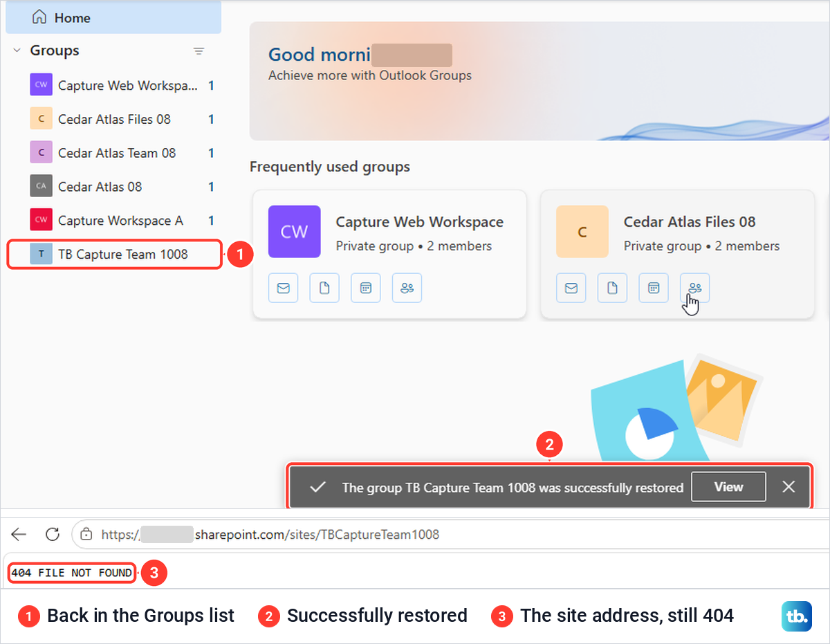The image size is (830, 644).
Task: Click the CA icon beside Cedar Atlas 08
Action: pyautogui.click(x=41, y=187)
